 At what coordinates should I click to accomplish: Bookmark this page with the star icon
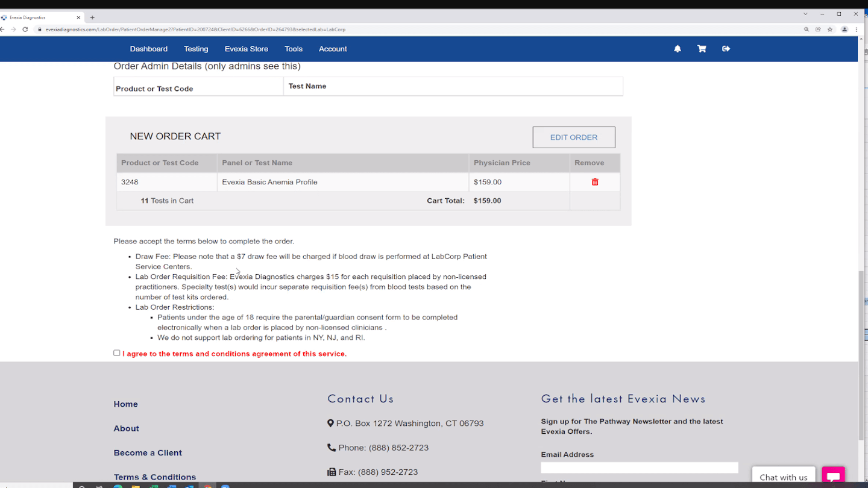coord(830,30)
